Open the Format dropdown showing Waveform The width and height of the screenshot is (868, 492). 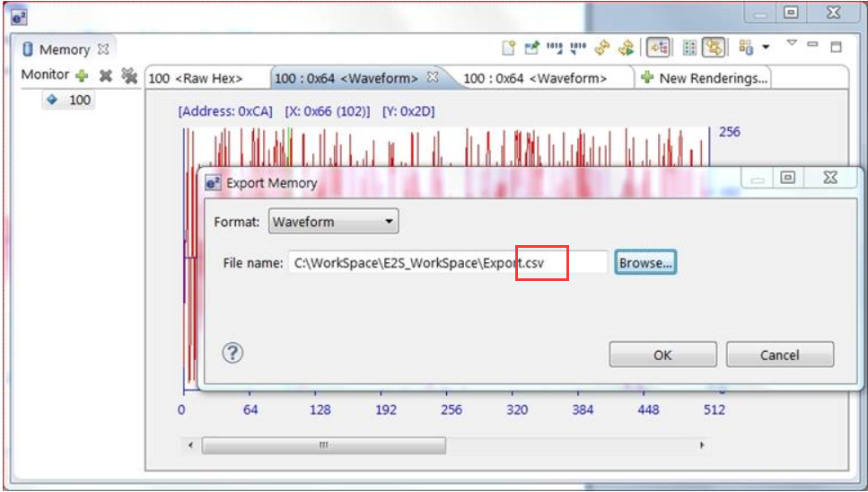(333, 222)
